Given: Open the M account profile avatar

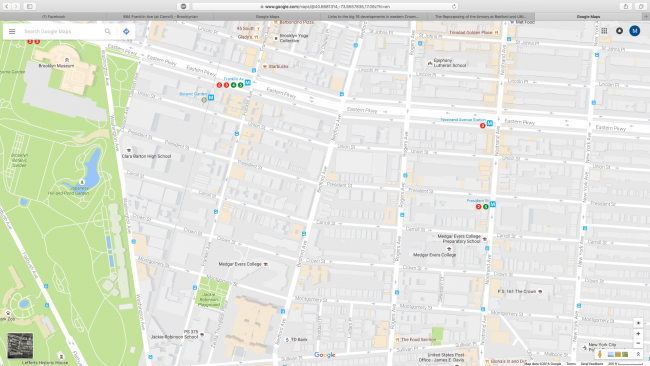Looking at the screenshot, I should tap(635, 31).
